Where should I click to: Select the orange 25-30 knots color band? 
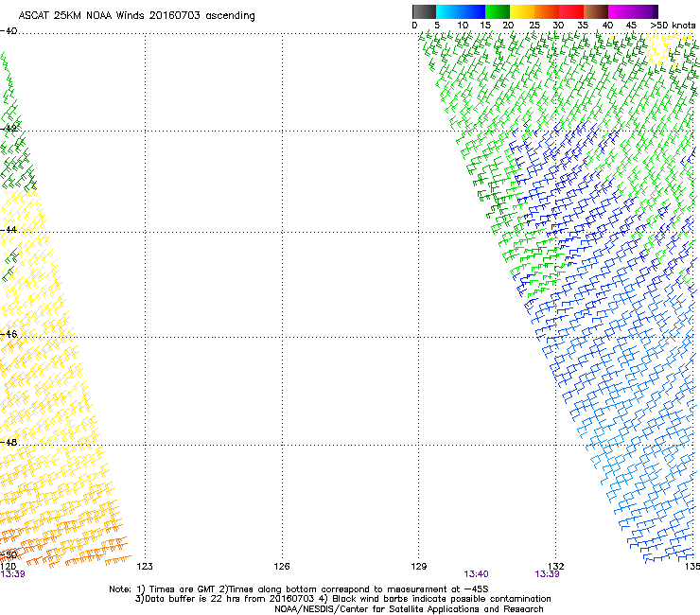(547, 11)
